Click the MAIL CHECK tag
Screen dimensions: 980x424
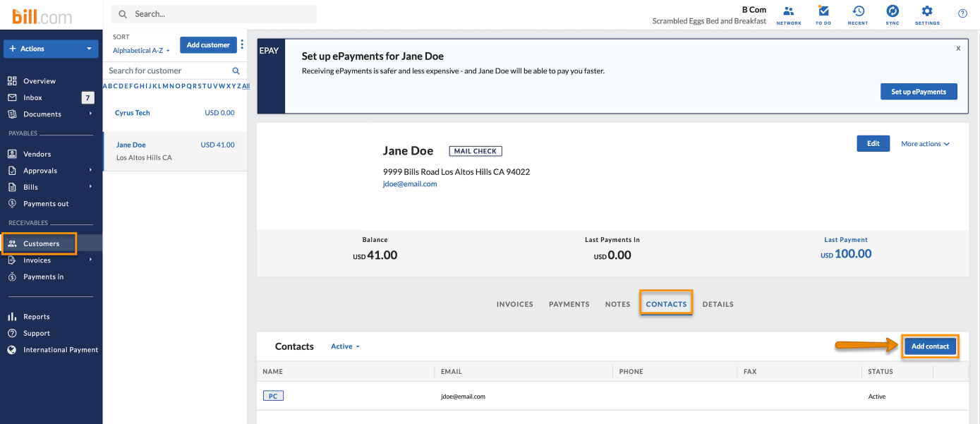coord(476,151)
